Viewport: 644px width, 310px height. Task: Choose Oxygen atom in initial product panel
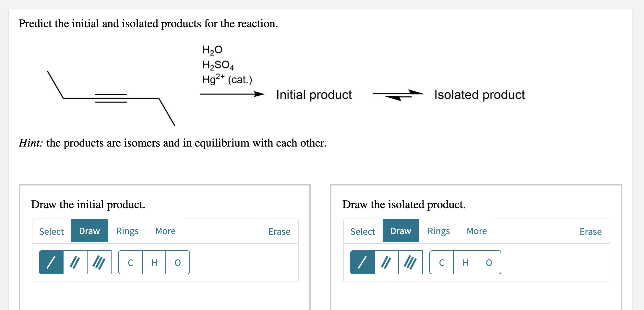click(178, 262)
